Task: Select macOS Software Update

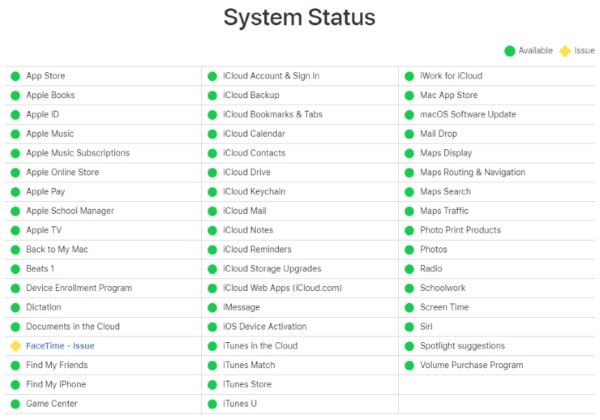Action: click(468, 115)
